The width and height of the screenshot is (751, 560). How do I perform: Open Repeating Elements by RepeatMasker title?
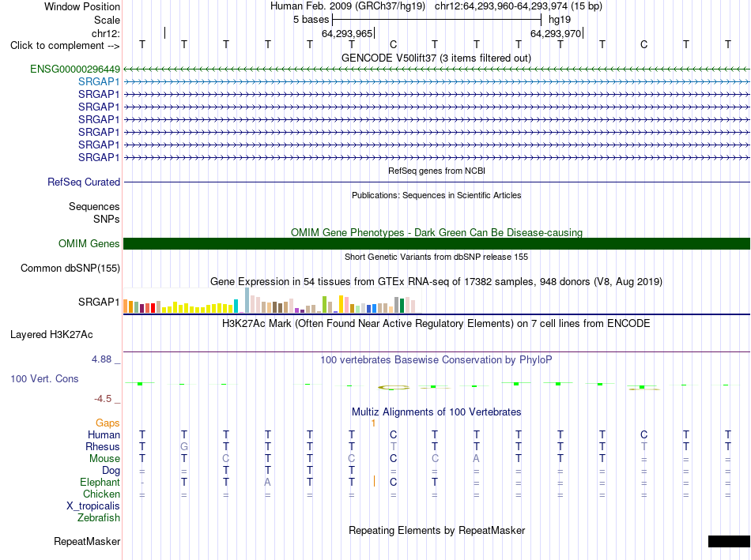point(436,530)
